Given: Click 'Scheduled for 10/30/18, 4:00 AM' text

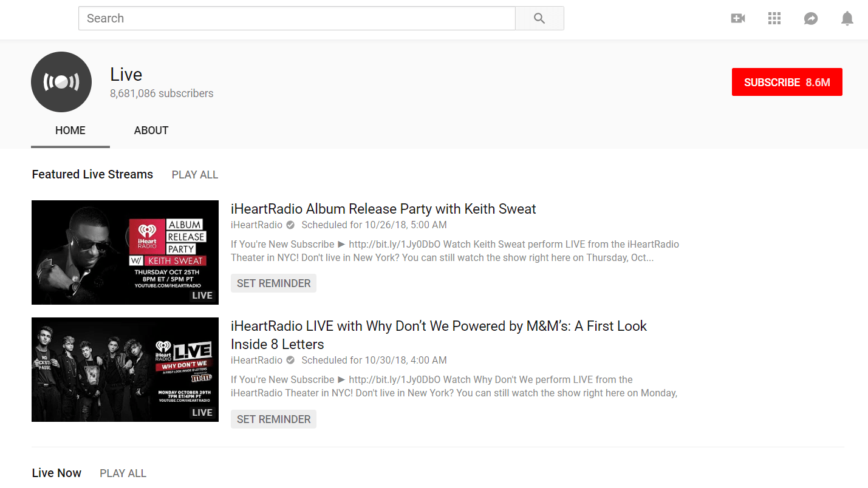Looking at the screenshot, I should (x=374, y=361).
